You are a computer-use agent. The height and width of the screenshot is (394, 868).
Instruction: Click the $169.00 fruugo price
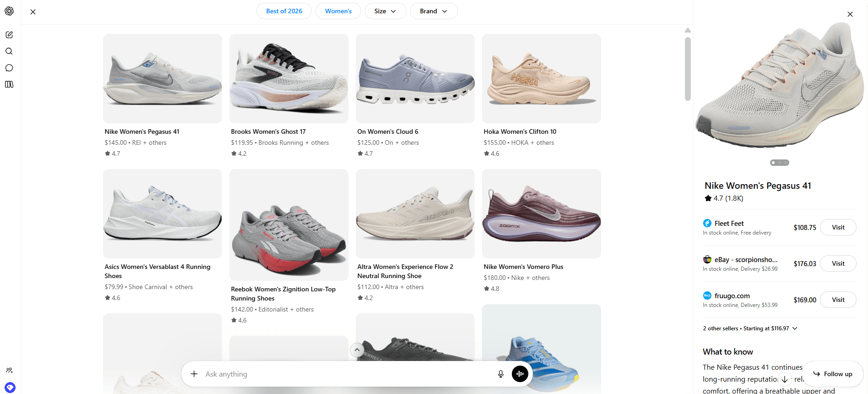(805, 300)
